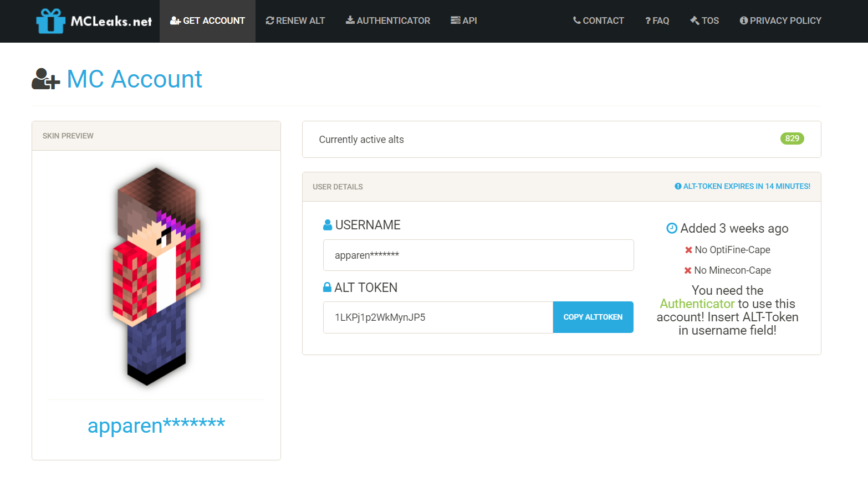Click the Currently active alts label
The width and height of the screenshot is (868, 477).
click(361, 140)
